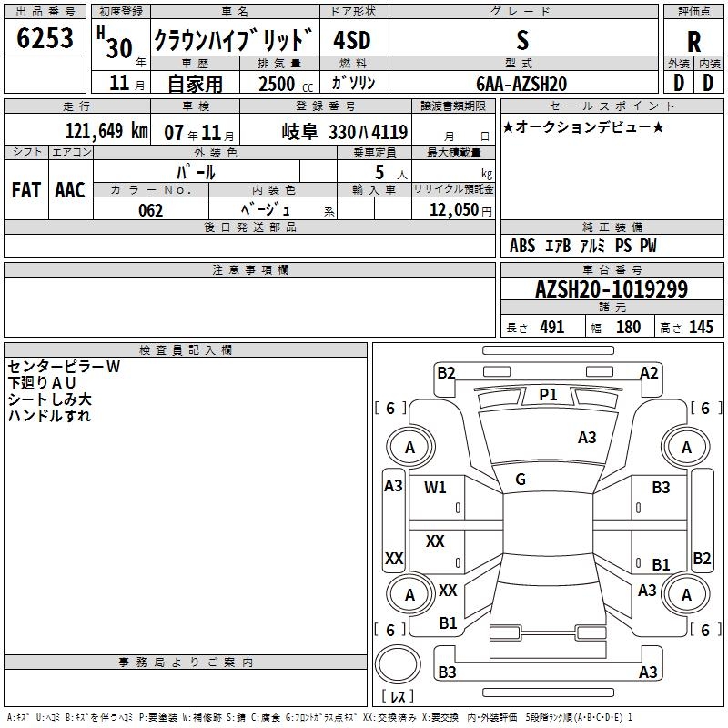Screen dimensions: 728x728
Task: Select the 評価点 header
Action: [693, 12]
